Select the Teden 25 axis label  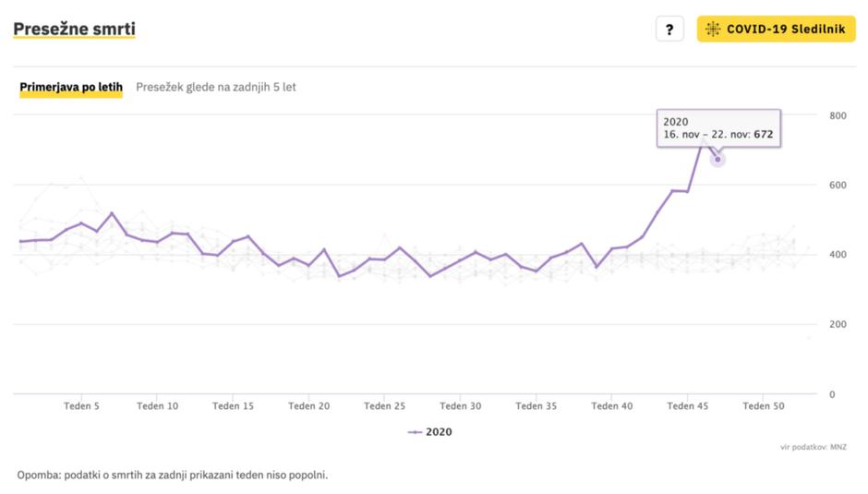point(384,405)
